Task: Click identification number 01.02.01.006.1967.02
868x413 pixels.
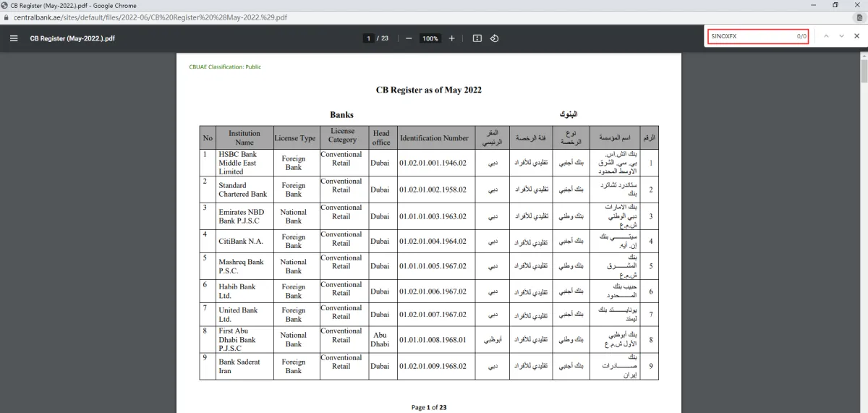Action: 433,291
